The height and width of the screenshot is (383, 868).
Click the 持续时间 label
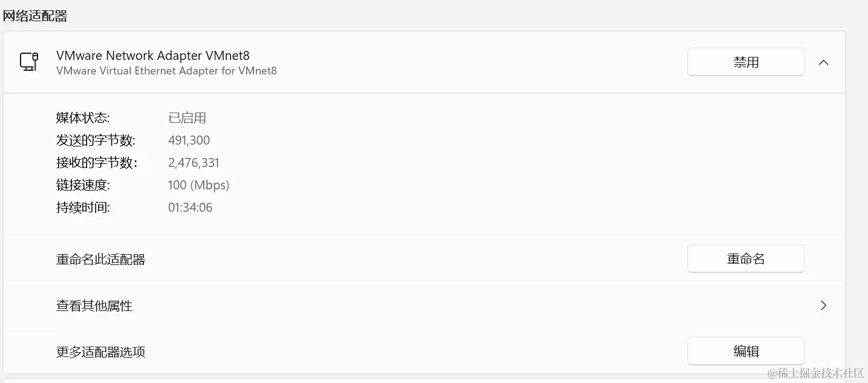click(83, 208)
